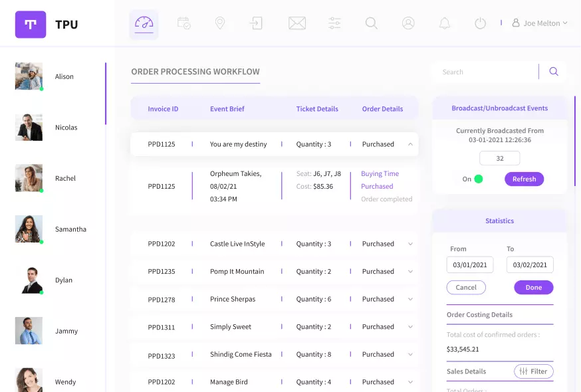The image size is (581, 392).
Task: Click the calendar schedule icon
Action: pos(184,23)
